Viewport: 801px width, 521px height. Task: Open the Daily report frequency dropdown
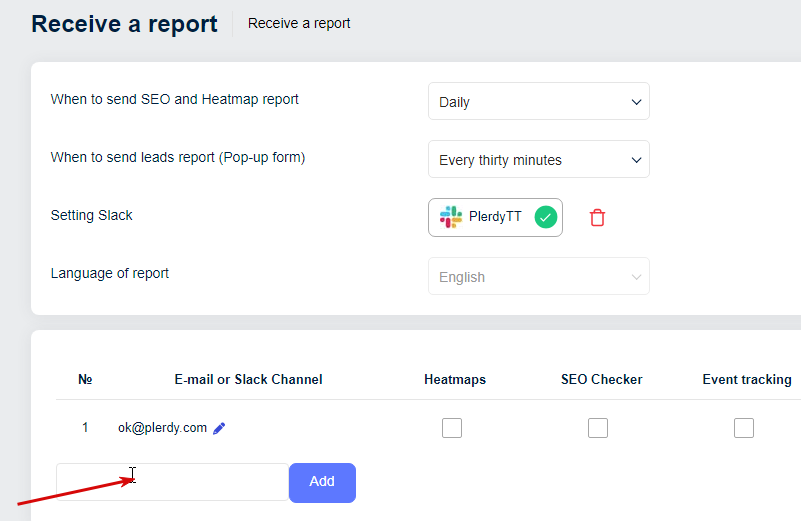coord(538,102)
